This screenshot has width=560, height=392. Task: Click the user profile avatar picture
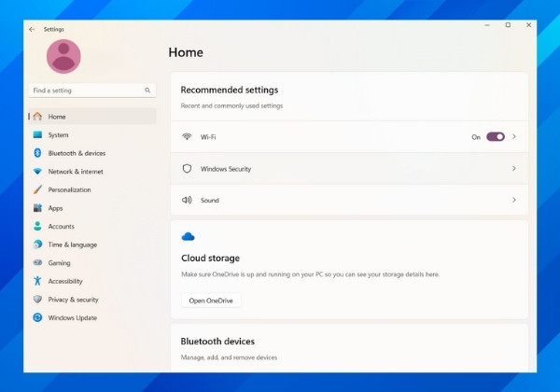(x=63, y=57)
